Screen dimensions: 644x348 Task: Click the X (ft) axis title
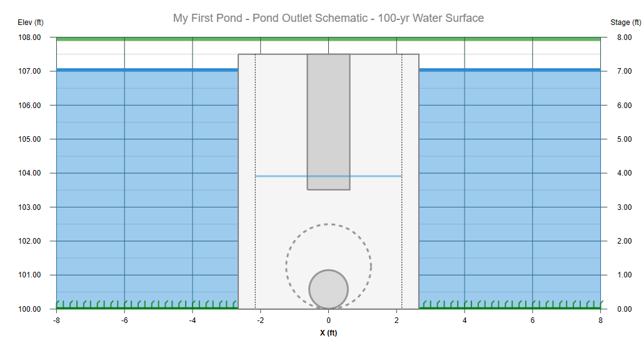pyautogui.click(x=329, y=333)
